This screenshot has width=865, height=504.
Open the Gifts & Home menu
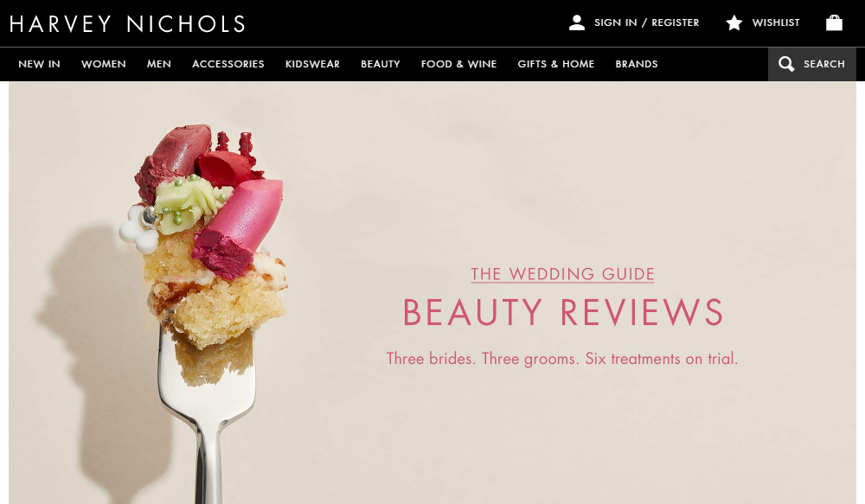(556, 64)
